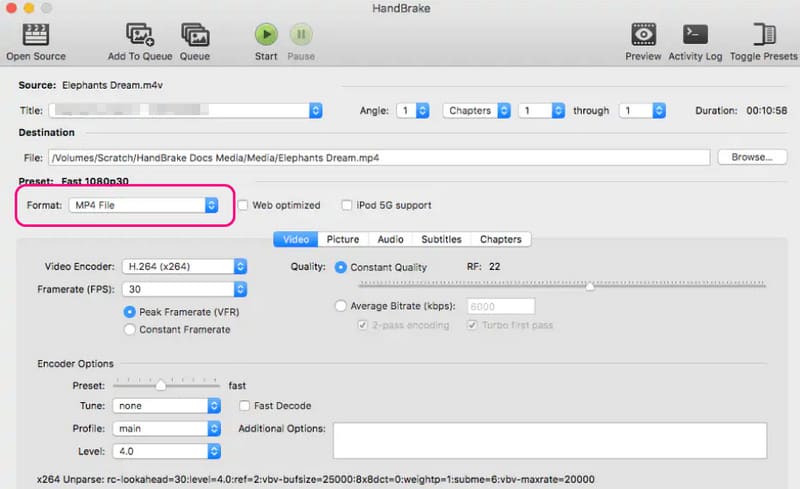The image size is (800, 489).
Task: Click the destination File path field
Action: click(x=379, y=158)
